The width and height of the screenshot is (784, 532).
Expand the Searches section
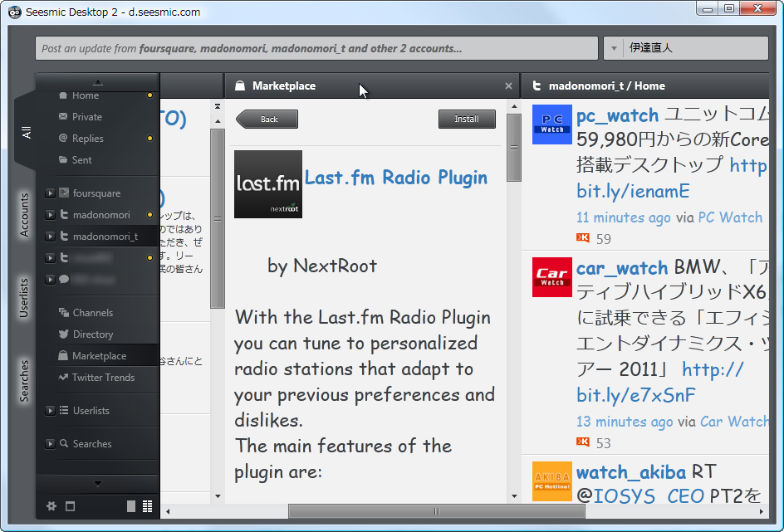coord(50,443)
